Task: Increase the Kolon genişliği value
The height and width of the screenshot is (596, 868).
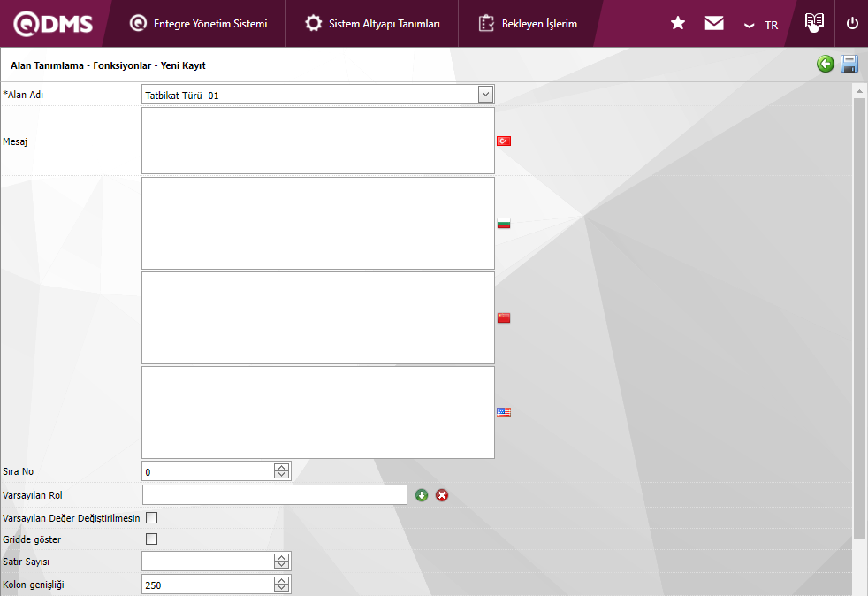Action: pos(281,580)
